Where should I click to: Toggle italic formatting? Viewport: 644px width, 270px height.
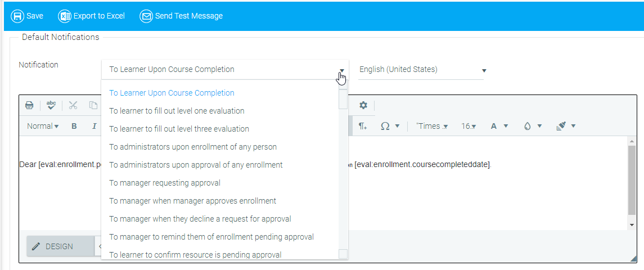[94, 127]
